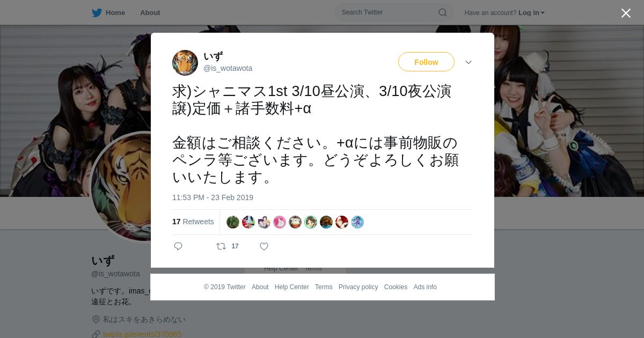Click the search magnifier icon
The height and width of the screenshot is (338, 644).
tap(442, 12)
